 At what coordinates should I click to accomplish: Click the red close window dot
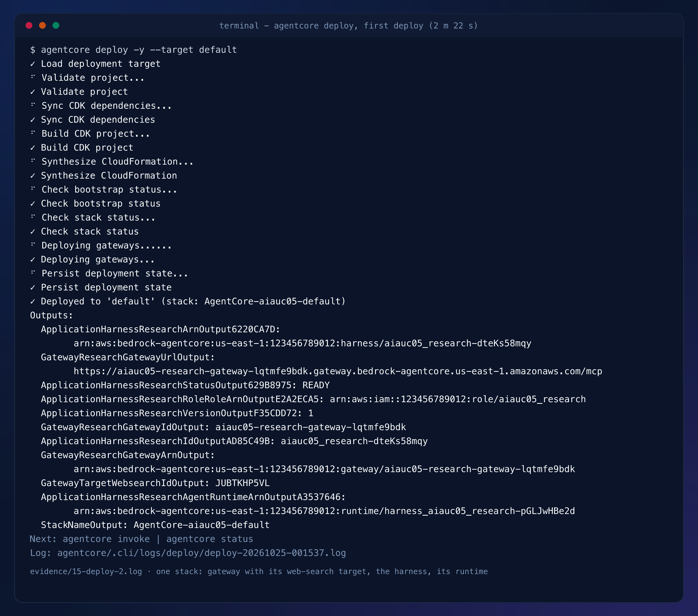29,25
